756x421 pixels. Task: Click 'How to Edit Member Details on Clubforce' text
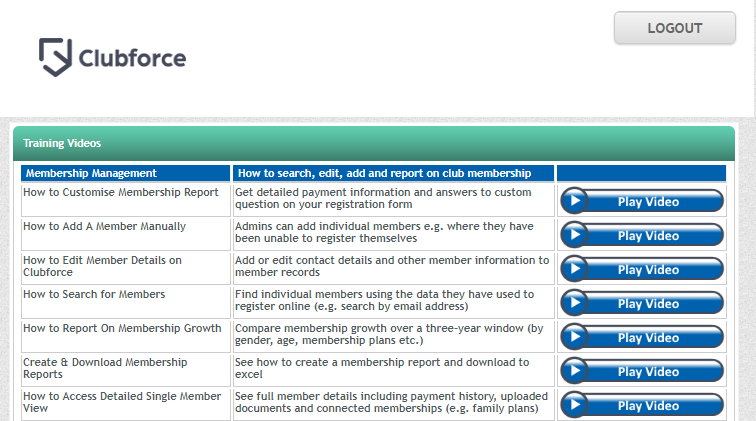click(102, 266)
